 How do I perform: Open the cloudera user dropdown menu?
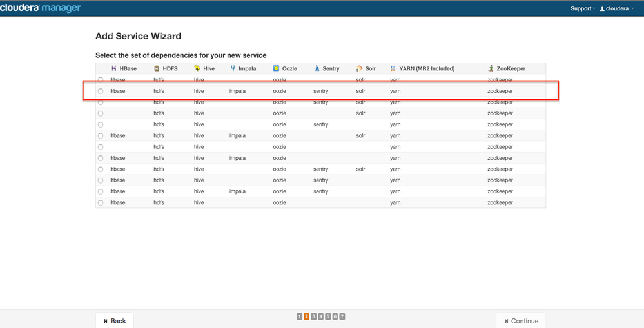[x=617, y=8]
